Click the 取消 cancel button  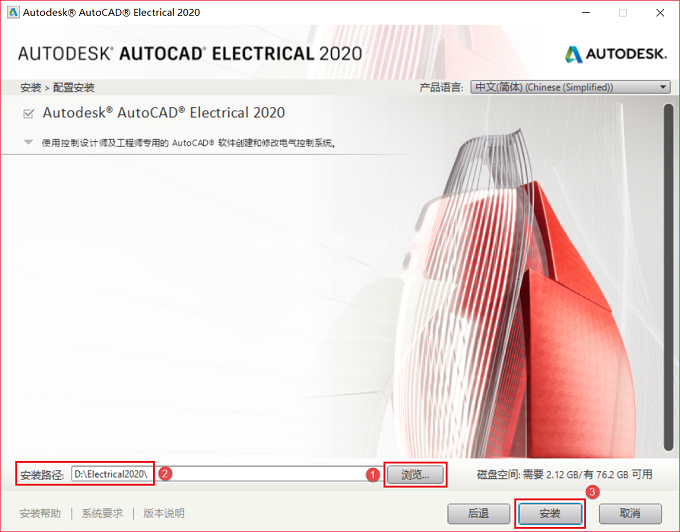(x=630, y=513)
